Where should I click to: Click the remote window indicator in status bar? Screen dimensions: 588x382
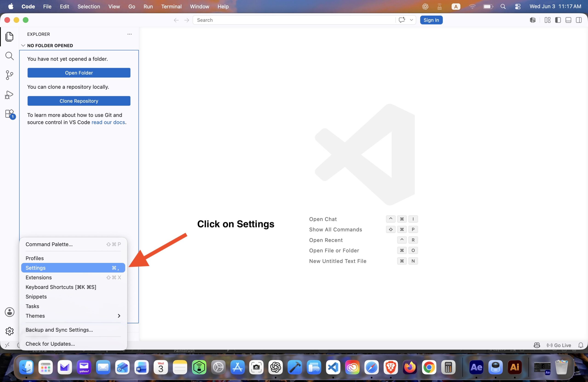coord(7,345)
